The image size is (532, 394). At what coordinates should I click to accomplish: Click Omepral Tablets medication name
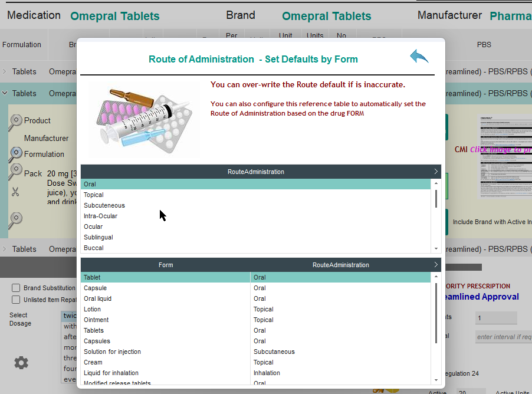tap(114, 16)
